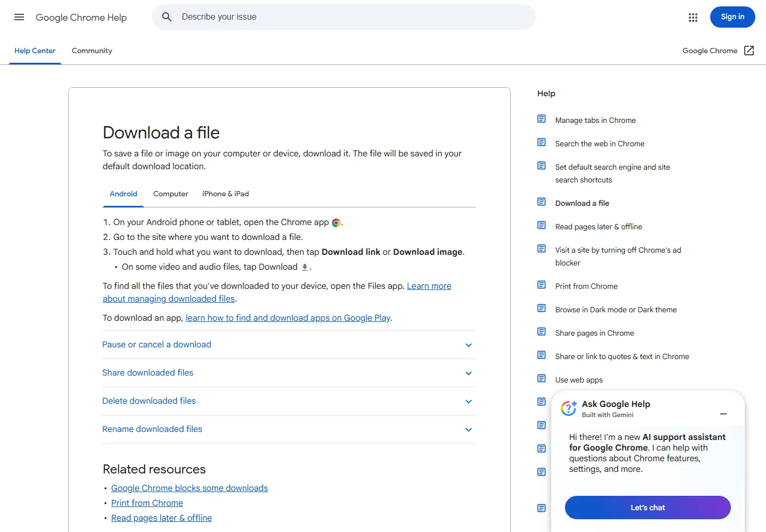The height and width of the screenshot is (532, 766).
Task: Switch to the iPhone & iPad tab
Action: (x=226, y=194)
